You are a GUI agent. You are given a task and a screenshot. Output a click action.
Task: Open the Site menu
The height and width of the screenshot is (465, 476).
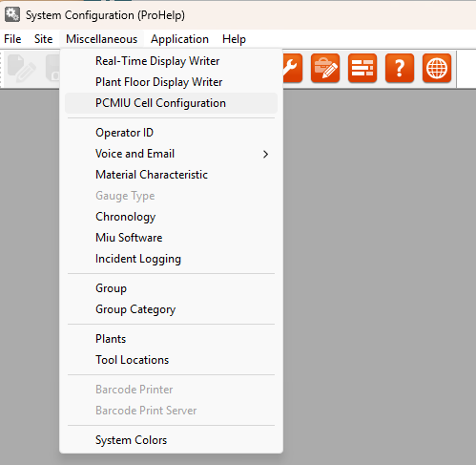pos(44,39)
